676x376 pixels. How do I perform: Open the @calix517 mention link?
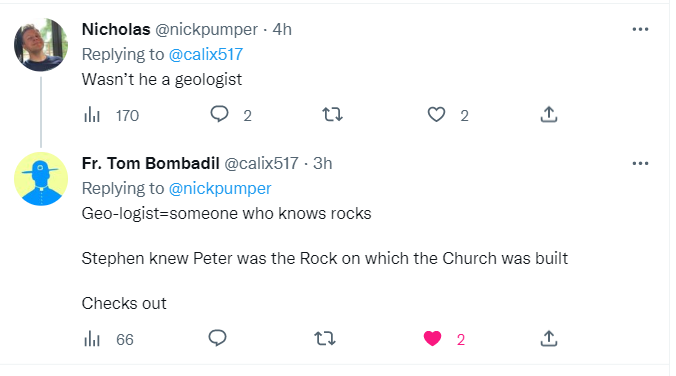tap(206, 55)
